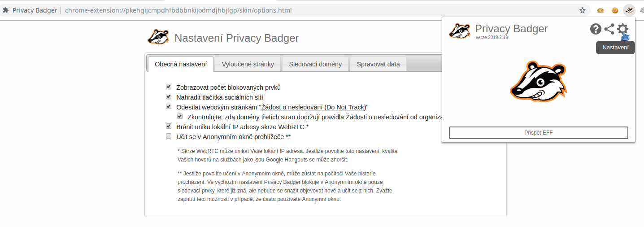This screenshot has width=644, height=227.
Task: Click the Přispět EFF button
Action: tap(539, 133)
